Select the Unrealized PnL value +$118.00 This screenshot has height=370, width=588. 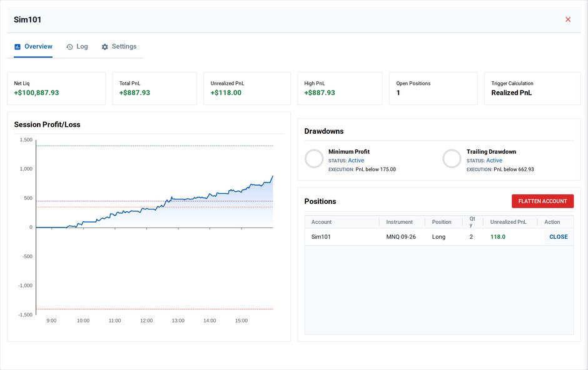pyautogui.click(x=226, y=93)
